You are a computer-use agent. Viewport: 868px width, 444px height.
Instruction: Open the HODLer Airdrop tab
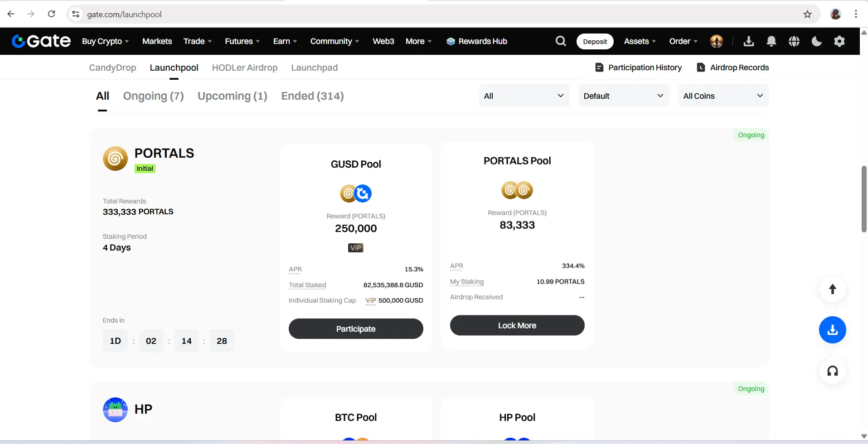pyautogui.click(x=245, y=68)
